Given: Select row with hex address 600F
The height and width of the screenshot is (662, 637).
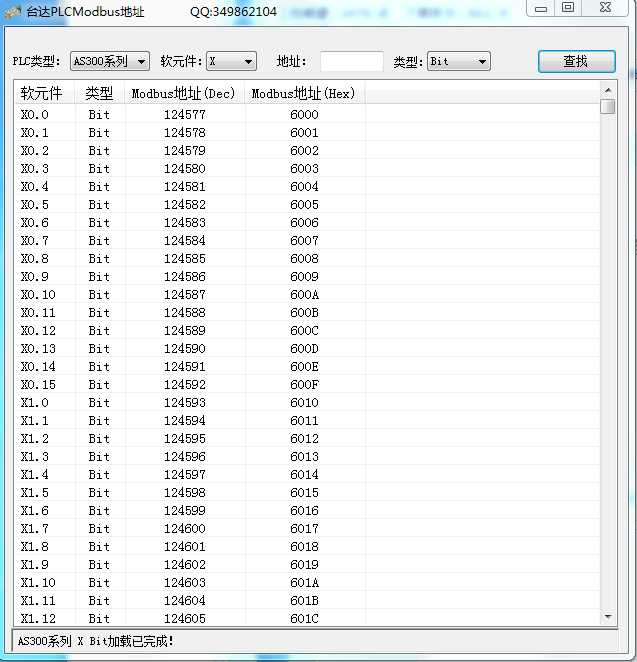Looking at the screenshot, I should (304, 385).
